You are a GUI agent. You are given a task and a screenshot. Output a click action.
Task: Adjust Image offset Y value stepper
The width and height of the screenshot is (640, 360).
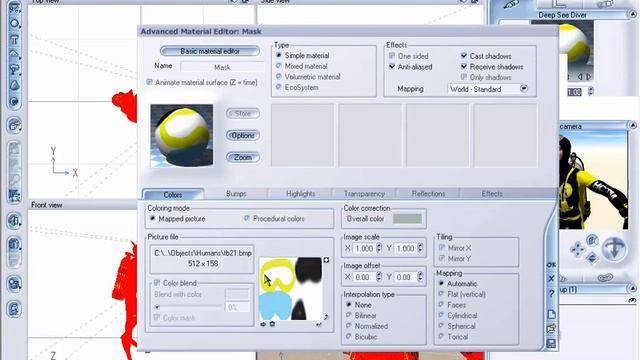coord(420,277)
